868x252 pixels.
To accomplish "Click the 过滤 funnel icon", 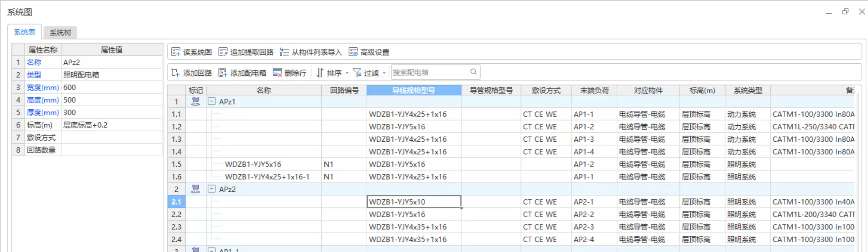I will (x=357, y=72).
